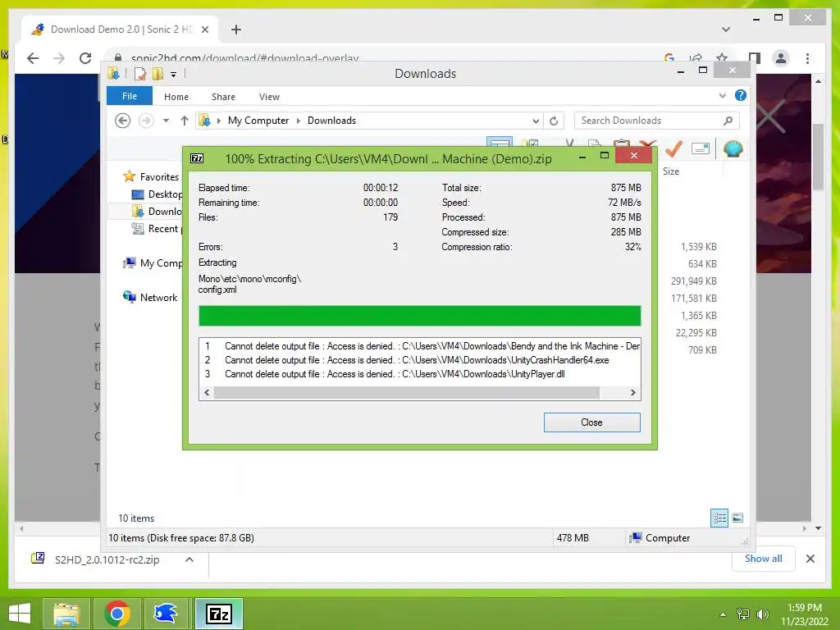Open the Home ribbon tab
Image resolution: width=840 pixels, height=630 pixels.
[176, 97]
